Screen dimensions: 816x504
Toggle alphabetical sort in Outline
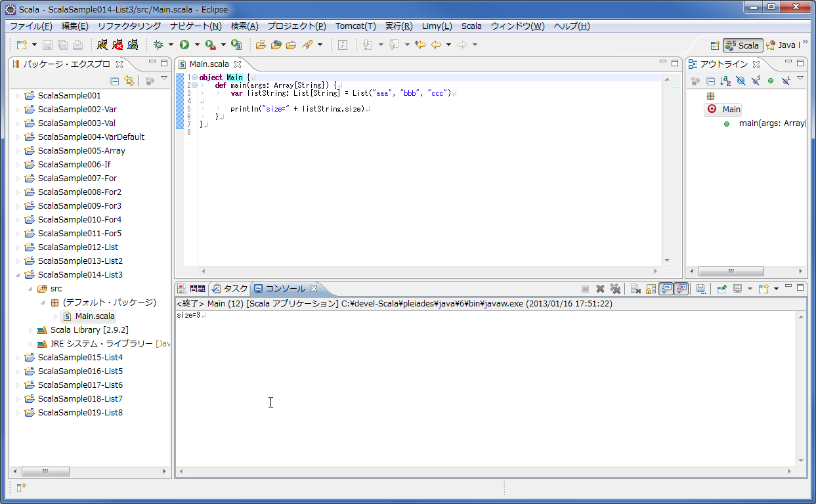[x=725, y=81]
